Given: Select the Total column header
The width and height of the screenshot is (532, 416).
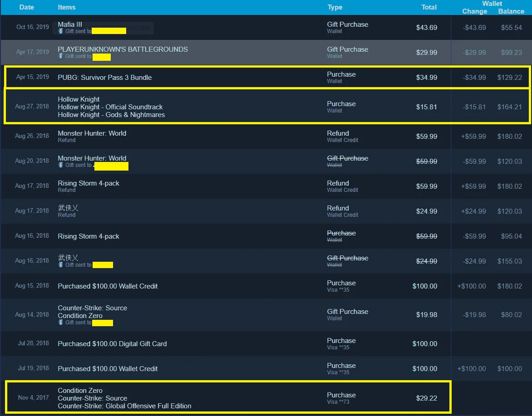Looking at the screenshot, I should (x=429, y=7).
